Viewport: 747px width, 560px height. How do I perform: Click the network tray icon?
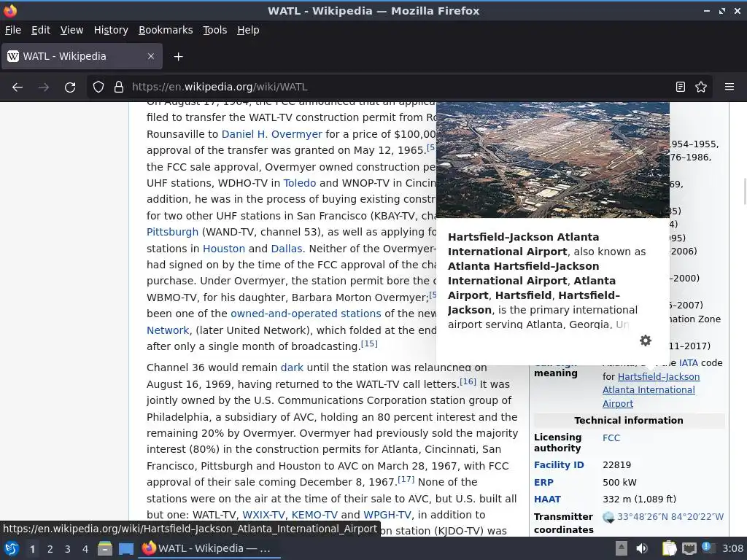pyautogui.click(x=689, y=548)
